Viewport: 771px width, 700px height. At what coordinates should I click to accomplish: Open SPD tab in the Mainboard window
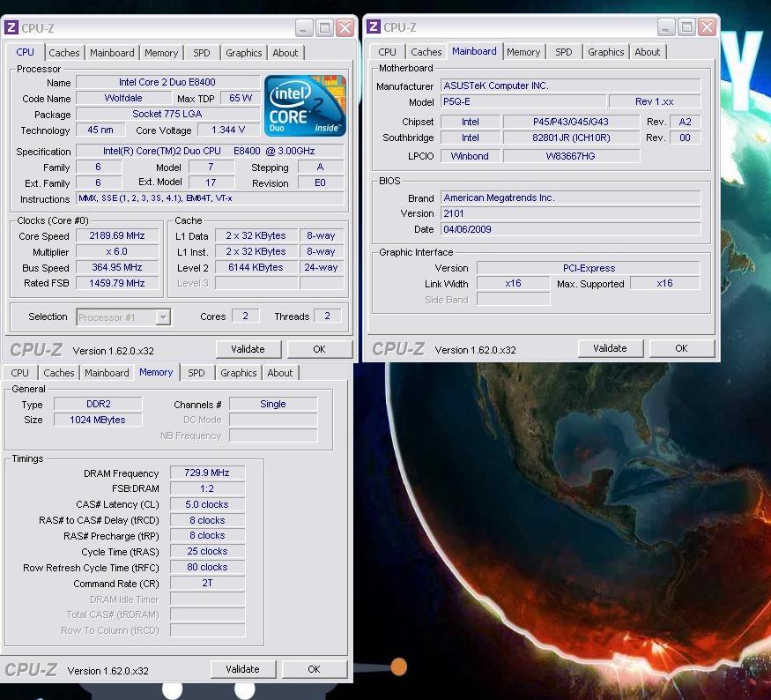[x=564, y=52]
